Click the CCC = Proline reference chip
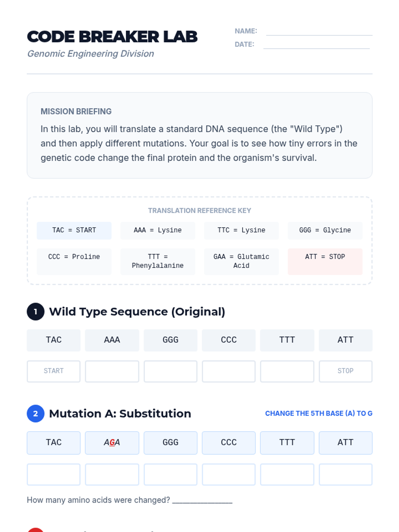The width and height of the screenshot is (399, 532). (74, 261)
